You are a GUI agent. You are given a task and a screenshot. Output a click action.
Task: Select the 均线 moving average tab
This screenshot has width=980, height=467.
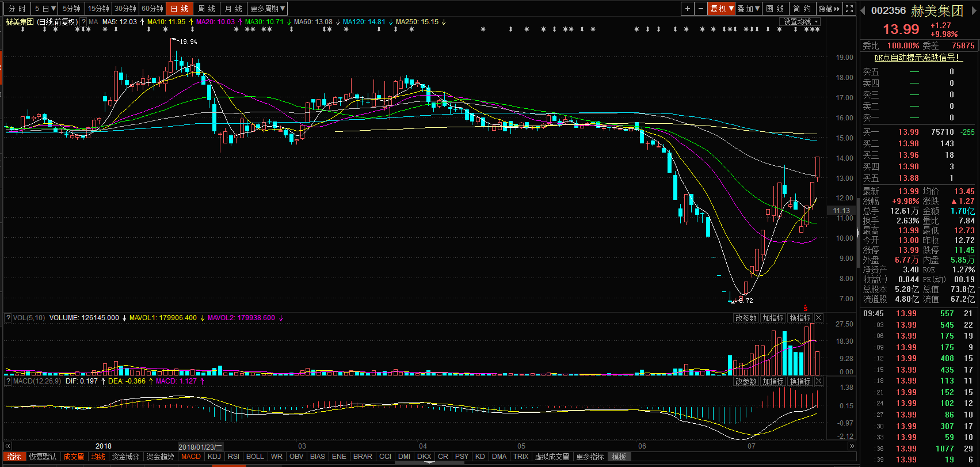[98, 457]
